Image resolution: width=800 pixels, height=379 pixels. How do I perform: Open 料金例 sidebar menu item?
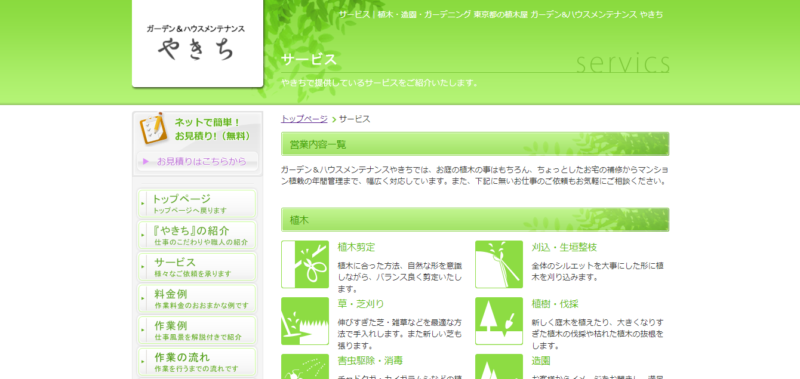click(197, 299)
